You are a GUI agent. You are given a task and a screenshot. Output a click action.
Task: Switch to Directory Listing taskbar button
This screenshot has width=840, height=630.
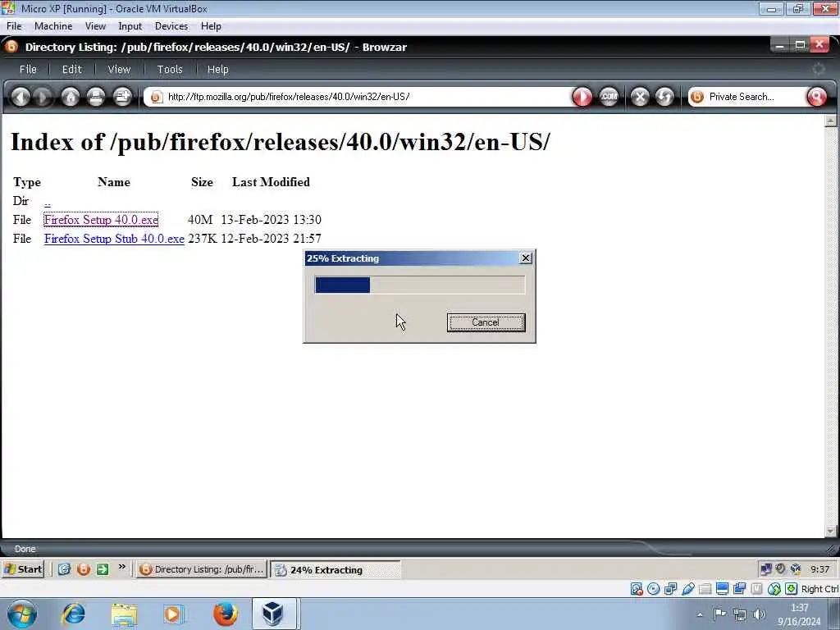(202, 569)
